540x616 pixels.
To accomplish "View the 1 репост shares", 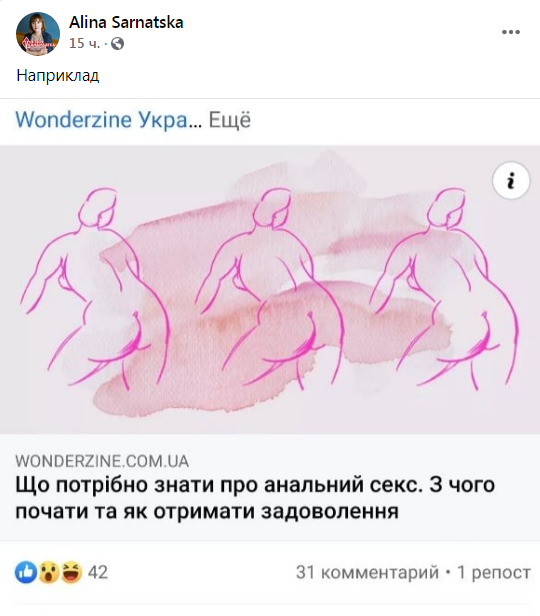I will pyautogui.click(x=494, y=572).
